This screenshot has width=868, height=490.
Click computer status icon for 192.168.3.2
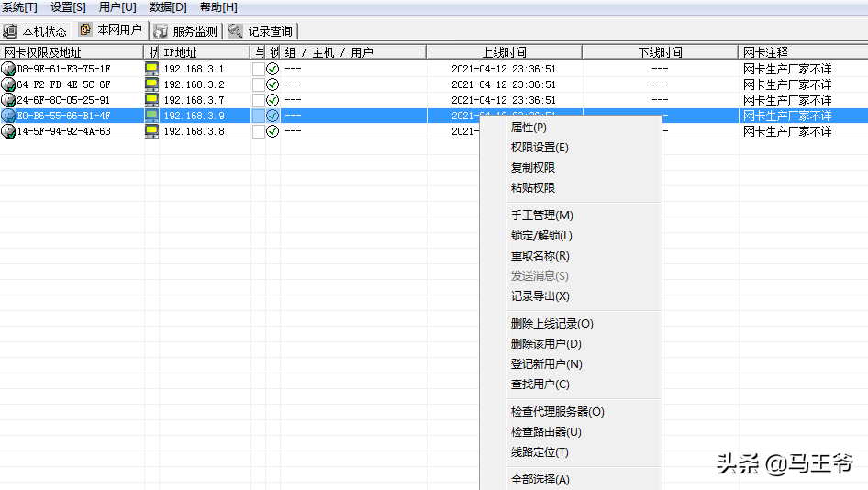[151, 84]
